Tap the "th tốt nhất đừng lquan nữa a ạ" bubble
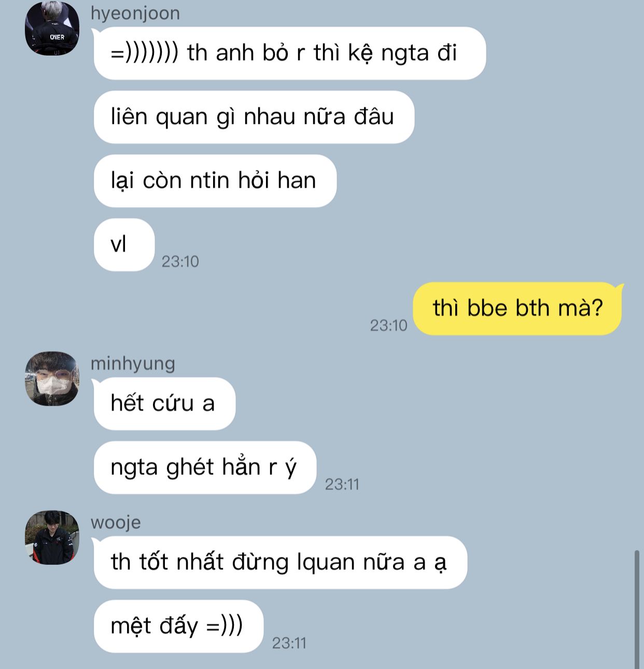The image size is (644, 669). pos(281,562)
